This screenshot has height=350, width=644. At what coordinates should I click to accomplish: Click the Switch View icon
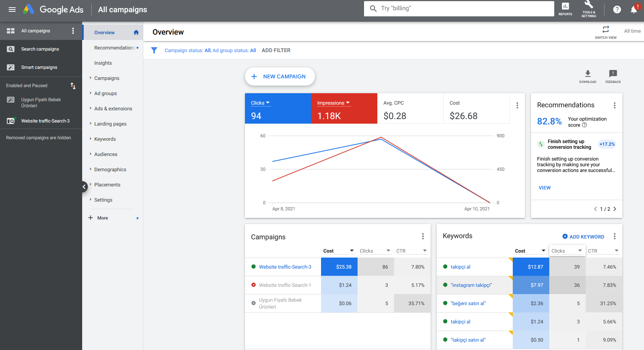tap(606, 29)
